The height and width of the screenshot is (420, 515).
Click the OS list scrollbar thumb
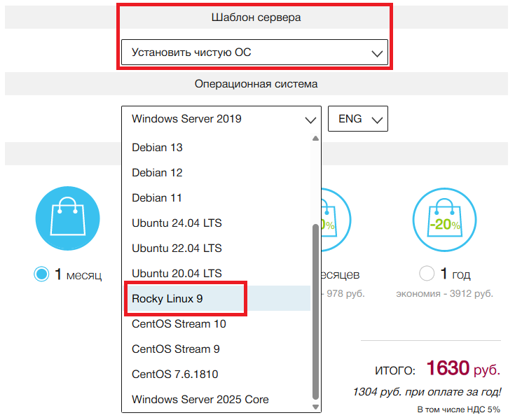315,312
